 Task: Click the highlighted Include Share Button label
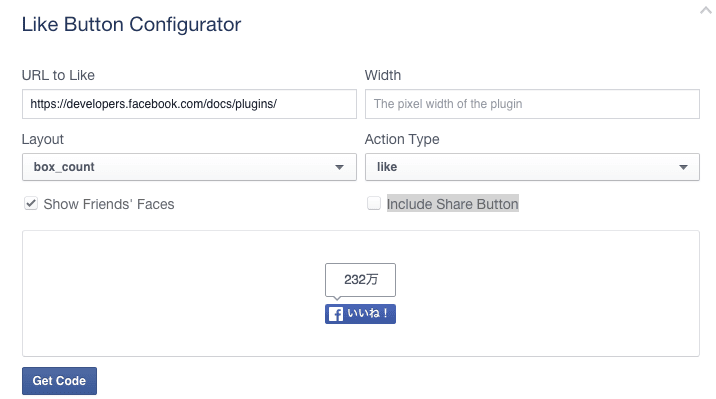[x=453, y=204]
